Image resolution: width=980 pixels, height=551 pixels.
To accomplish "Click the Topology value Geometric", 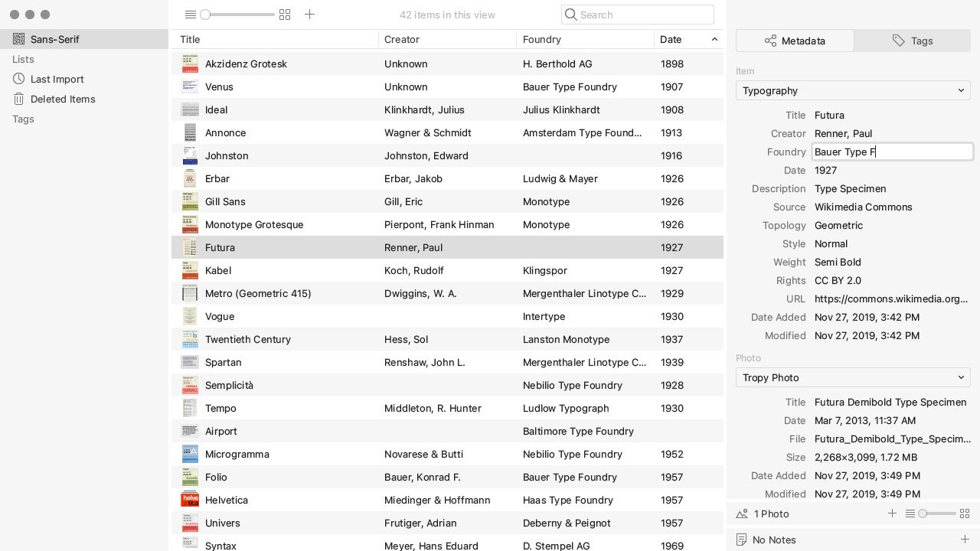I will 838,225.
